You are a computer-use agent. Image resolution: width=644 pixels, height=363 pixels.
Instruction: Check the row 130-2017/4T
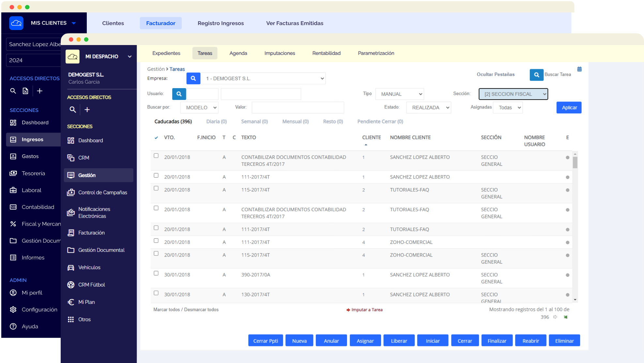(x=156, y=293)
